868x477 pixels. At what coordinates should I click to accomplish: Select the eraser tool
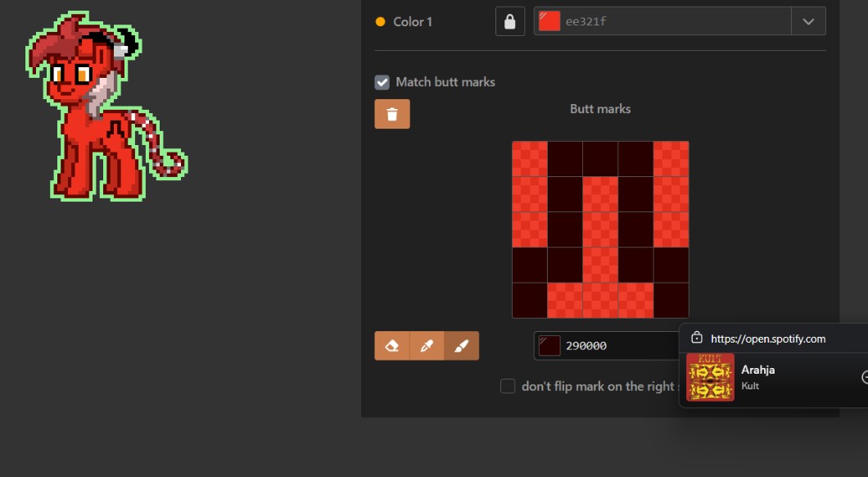(x=392, y=346)
